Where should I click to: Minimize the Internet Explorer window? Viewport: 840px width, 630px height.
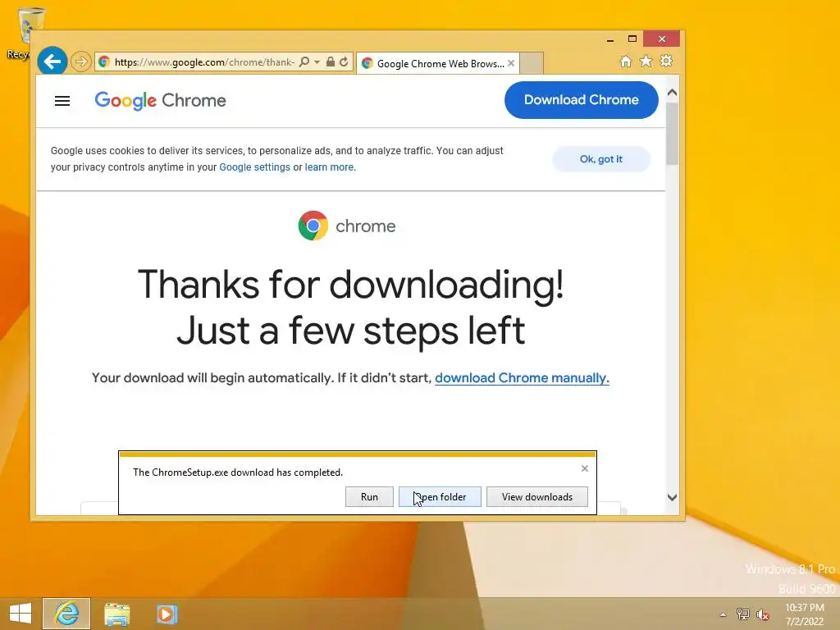click(x=610, y=39)
